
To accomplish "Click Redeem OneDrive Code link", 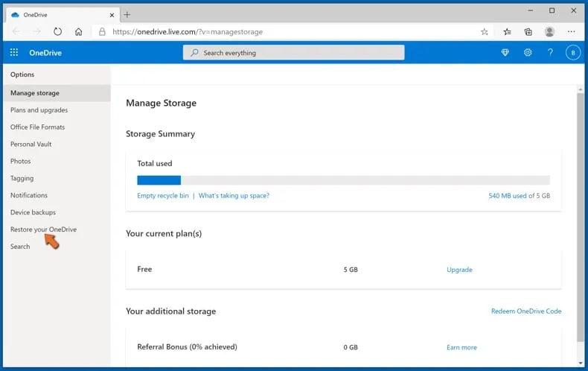I will [x=526, y=311].
